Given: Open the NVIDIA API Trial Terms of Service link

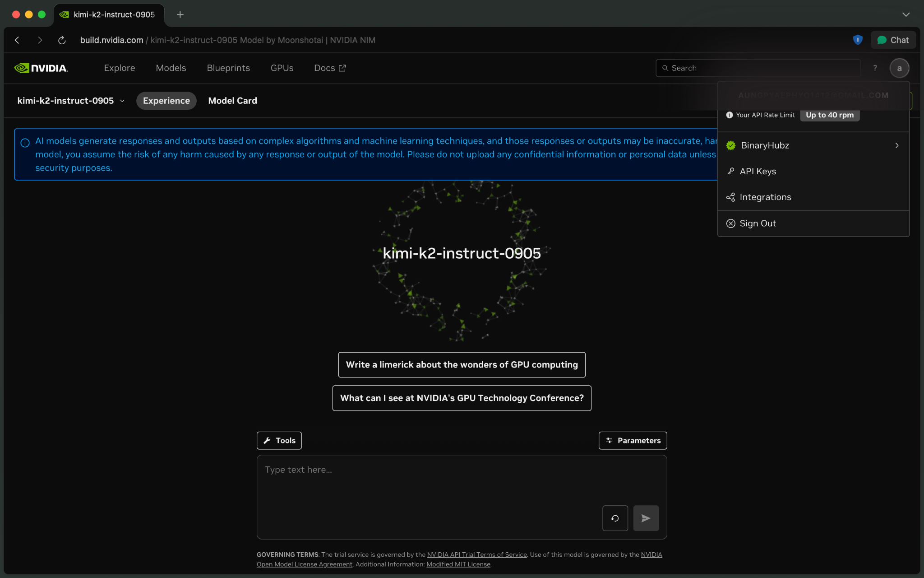Looking at the screenshot, I should (477, 555).
